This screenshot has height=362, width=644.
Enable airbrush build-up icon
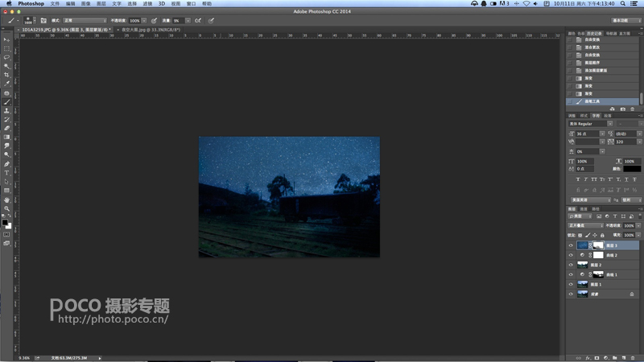(198, 21)
